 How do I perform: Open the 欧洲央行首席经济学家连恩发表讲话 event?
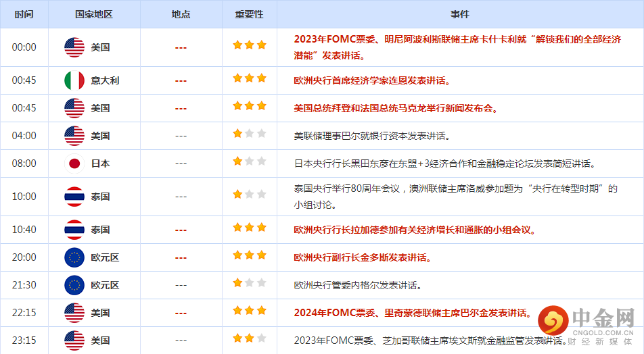pos(371,81)
